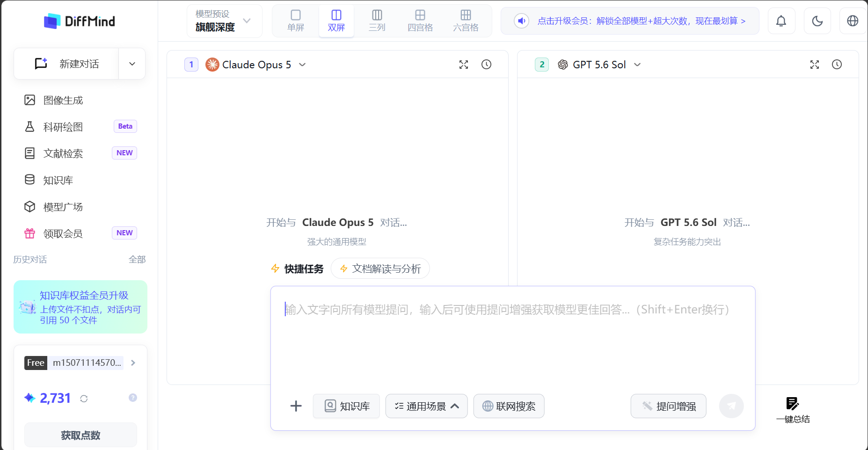Image resolution: width=868 pixels, height=450 pixels.
Task: Click the 图像生成 picture icon
Action: [x=30, y=100]
